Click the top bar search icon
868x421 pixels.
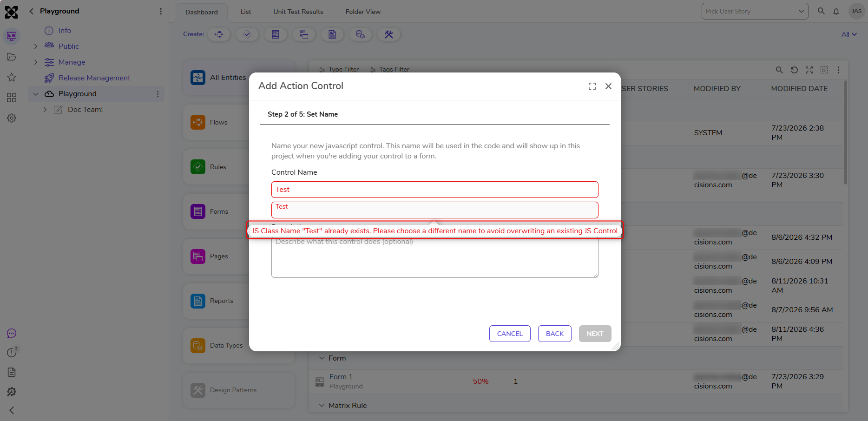coord(821,11)
